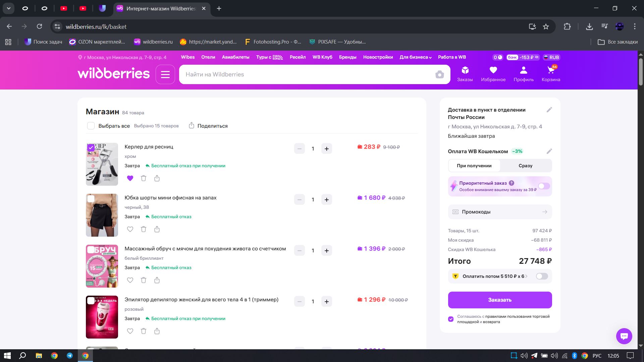Check the Выбрать все checkbox
The height and width of the screenshot is (362, 644).
tap(91, 126)
